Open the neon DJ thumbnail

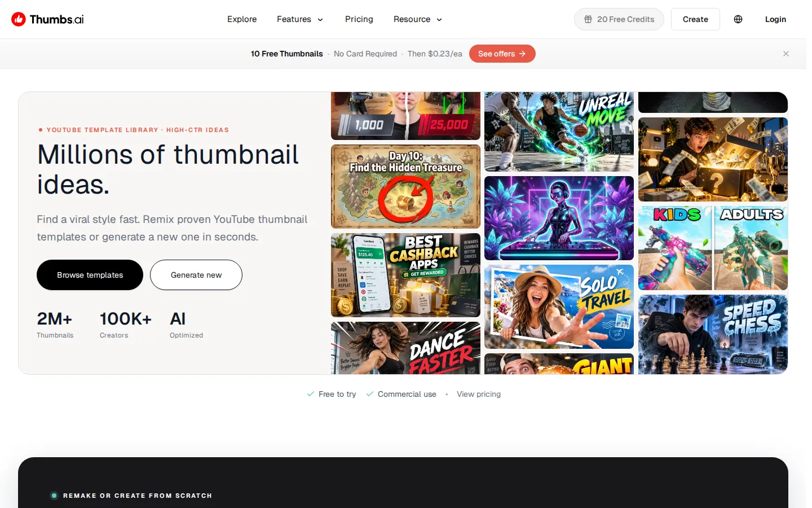559,218
